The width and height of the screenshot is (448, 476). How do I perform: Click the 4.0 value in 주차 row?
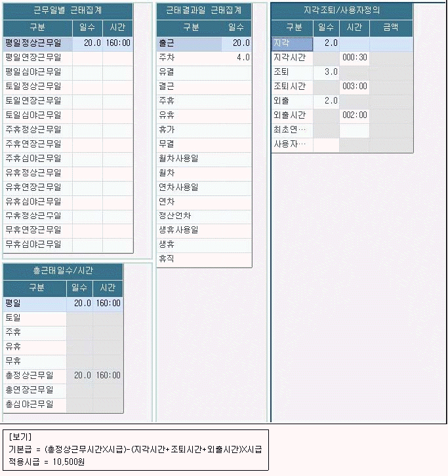243,58
